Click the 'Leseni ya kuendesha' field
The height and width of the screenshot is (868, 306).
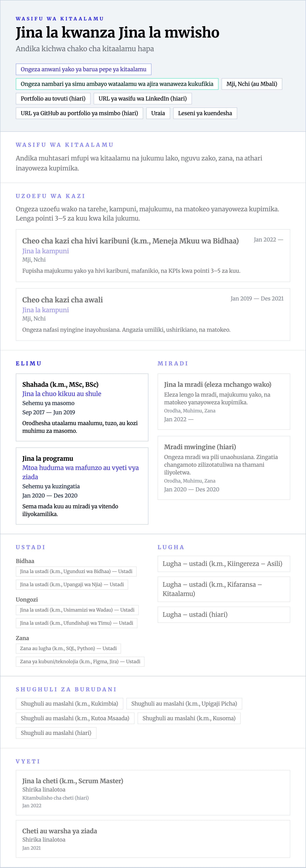pyautogui.click(x=205, y=113)
